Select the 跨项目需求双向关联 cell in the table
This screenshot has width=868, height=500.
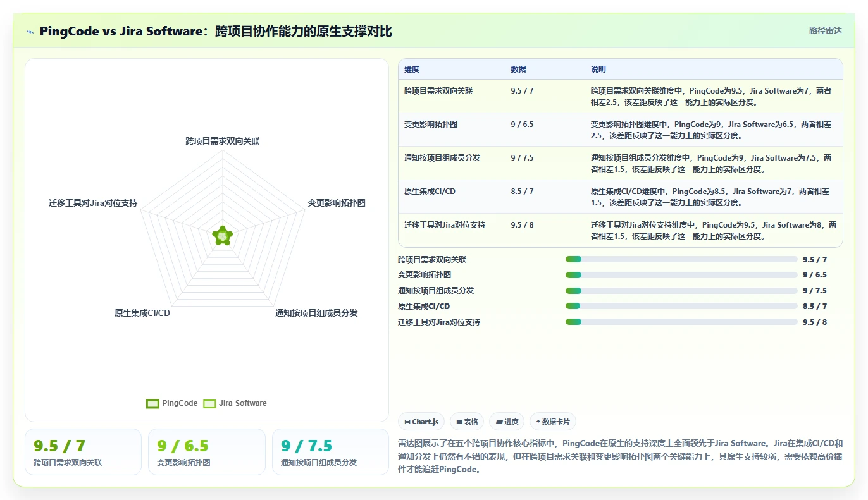(x=438, y=91)
